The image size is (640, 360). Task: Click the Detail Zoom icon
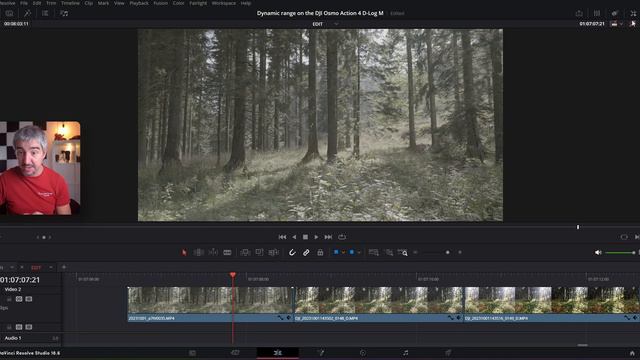click(389, 253)
